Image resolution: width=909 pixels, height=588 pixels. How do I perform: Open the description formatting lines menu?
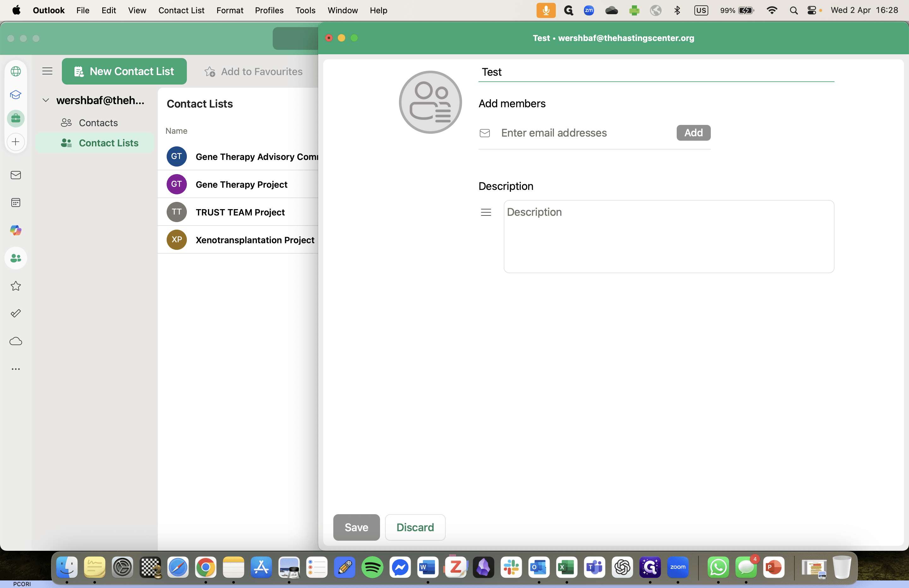coord(486,212)
